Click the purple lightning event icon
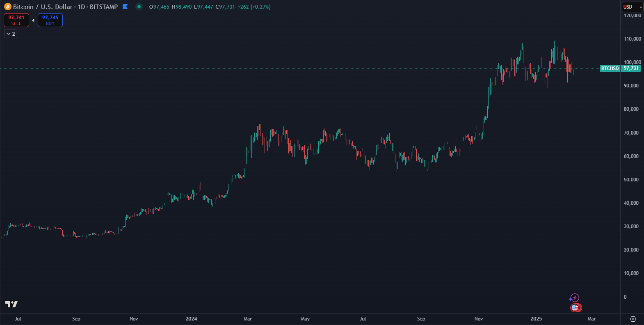Viewport: 644px width, 325px height. [x=575, y=298]
